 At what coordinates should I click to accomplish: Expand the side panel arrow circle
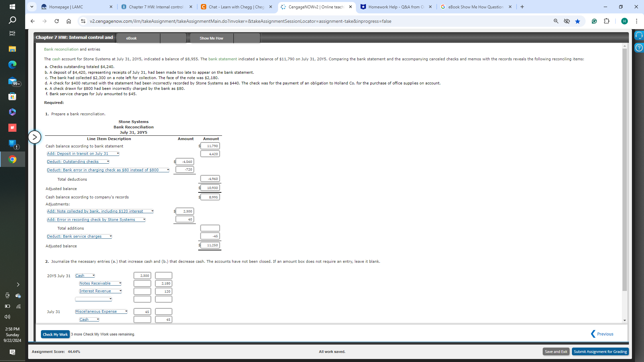[35, 137]
